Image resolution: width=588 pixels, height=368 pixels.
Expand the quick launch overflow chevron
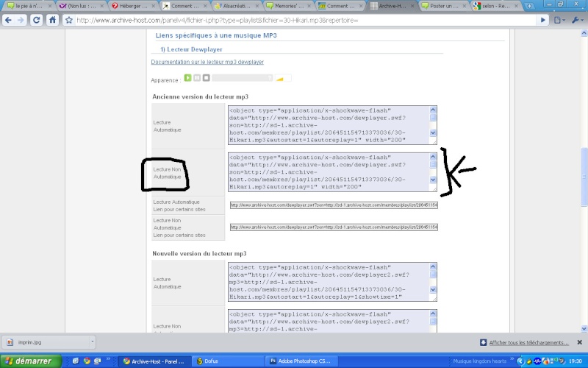(x=108, y=359)
